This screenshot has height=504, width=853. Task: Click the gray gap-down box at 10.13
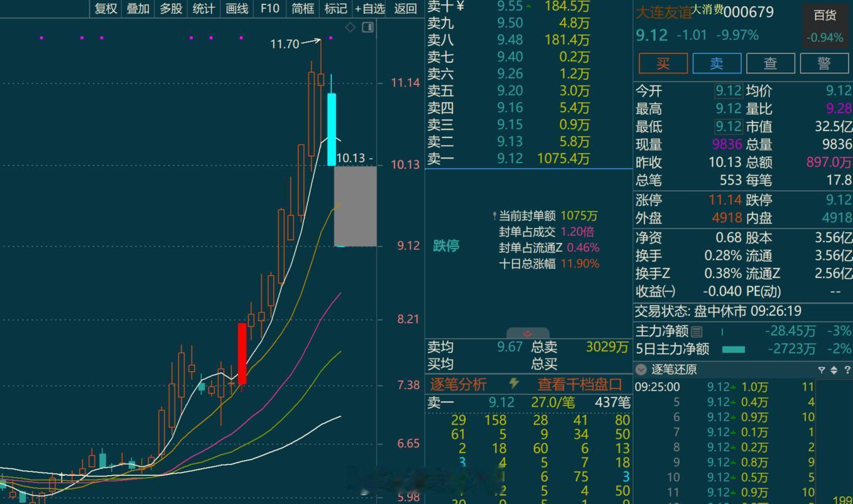(x=356, y=206)
